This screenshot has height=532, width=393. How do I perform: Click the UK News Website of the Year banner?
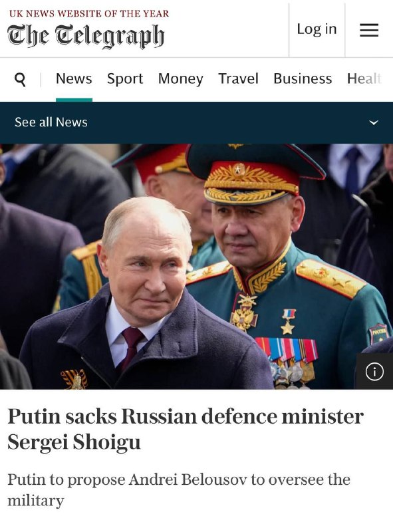pos(89,13)
